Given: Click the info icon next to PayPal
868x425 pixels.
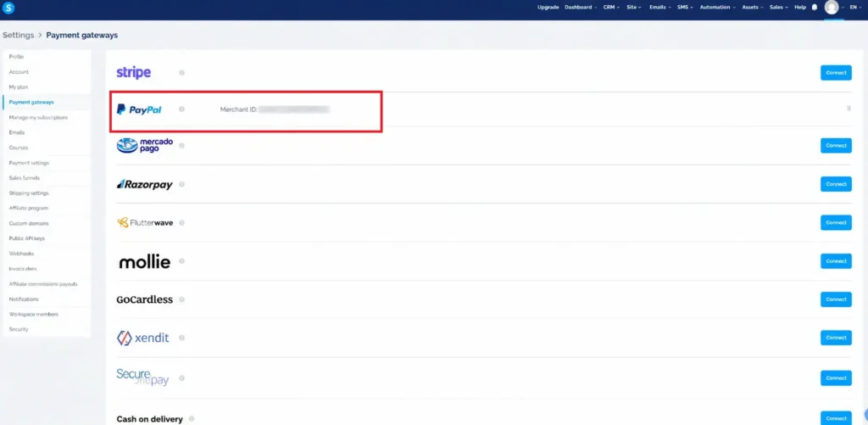Looking at the screenshot, I should coord(181,109).
